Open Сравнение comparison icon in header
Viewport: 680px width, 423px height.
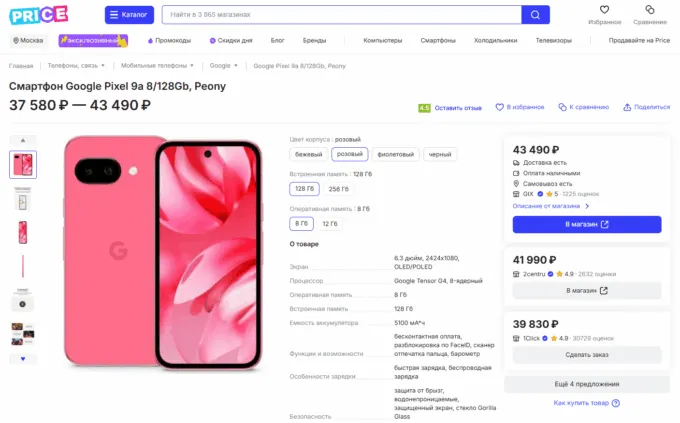(x=649, y=10)
